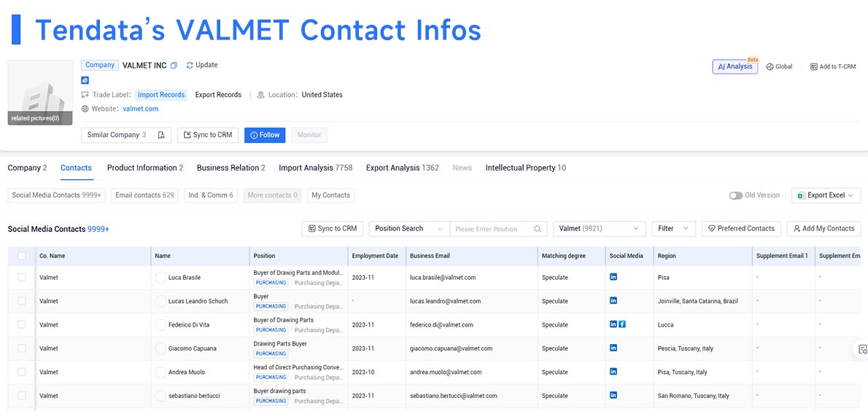Click the Global globe icon
This screenshot has width=868, height=417.
(x=770, y=67)
